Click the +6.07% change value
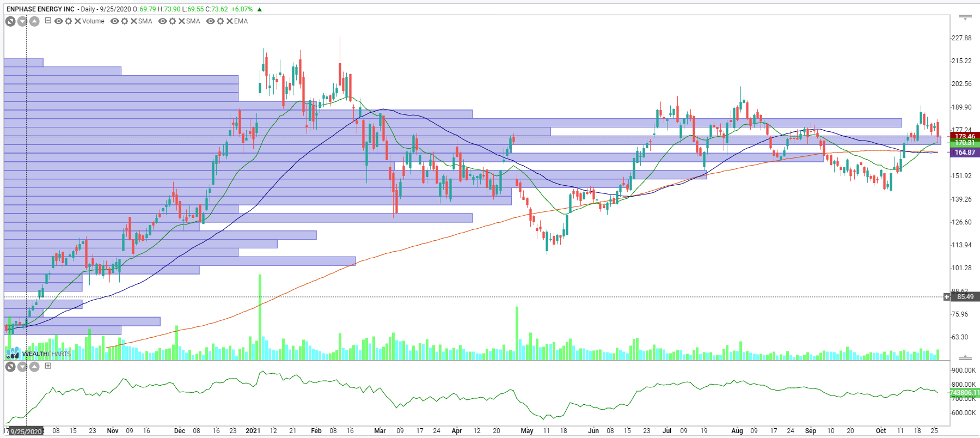This screenshot has width=980, height=438. [x=242, y=9]
